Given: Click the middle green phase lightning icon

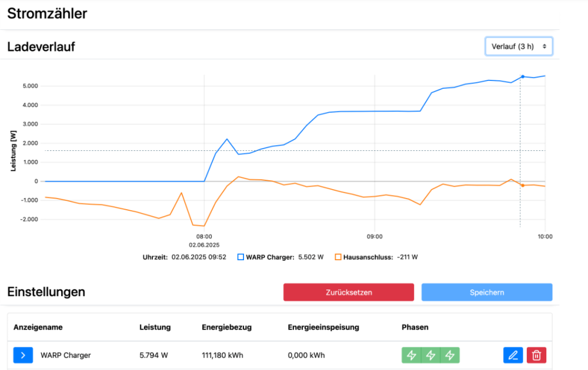Looking at the screenshot, I should point(430,355).
